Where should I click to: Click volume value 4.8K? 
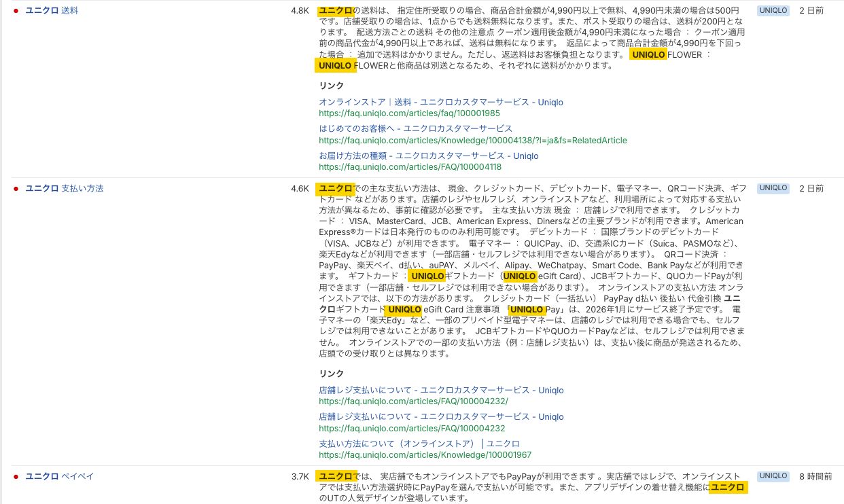(300, 11)
